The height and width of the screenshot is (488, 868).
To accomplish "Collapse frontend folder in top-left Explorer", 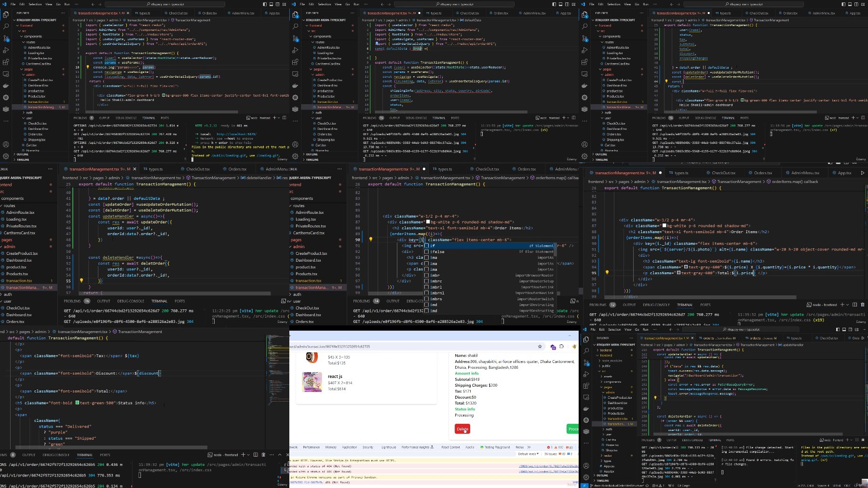I will [26, 26].
